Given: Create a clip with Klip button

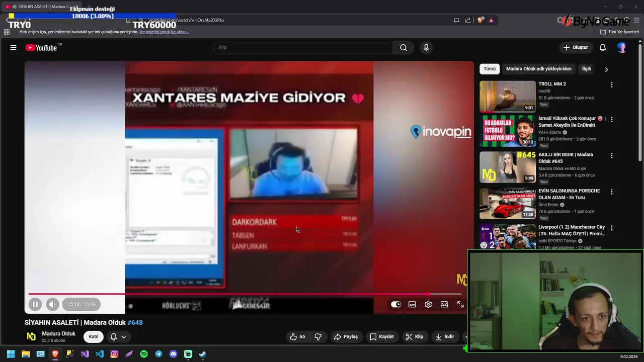Looking at the screenshot, I should [x=415, y=337].
